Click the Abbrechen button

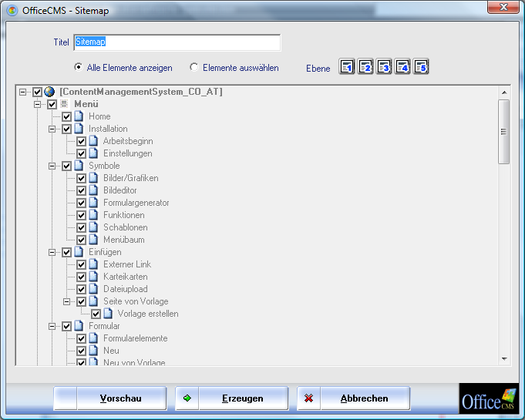(354, 398)
